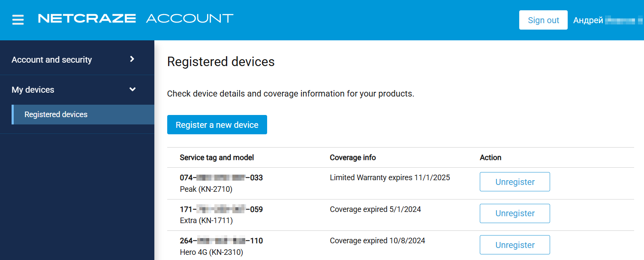Select the service tag starting with 171
644x260 pixels.
point(221,209)
